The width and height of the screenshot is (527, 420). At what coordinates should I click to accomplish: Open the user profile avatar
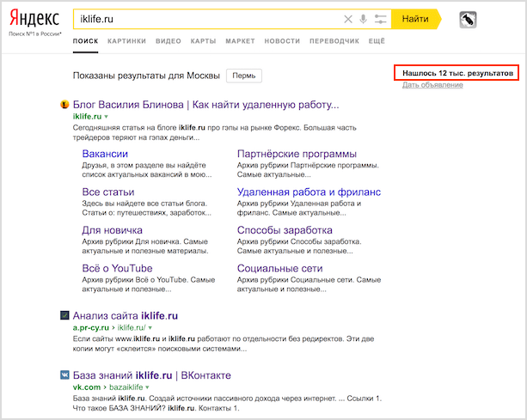click(468, 20)
